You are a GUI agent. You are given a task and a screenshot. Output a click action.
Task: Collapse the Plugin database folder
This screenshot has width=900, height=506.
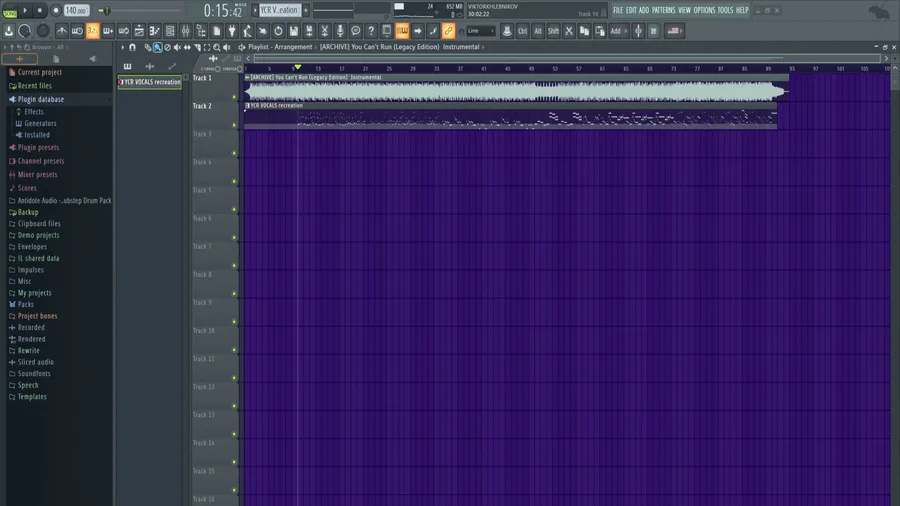(x=41, y=99)
